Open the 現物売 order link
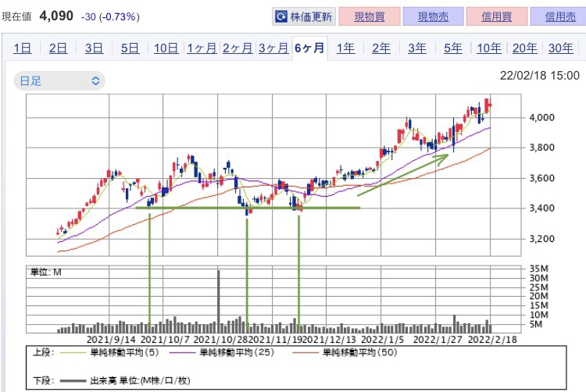586x392 pixels. (x=433, y=17)
